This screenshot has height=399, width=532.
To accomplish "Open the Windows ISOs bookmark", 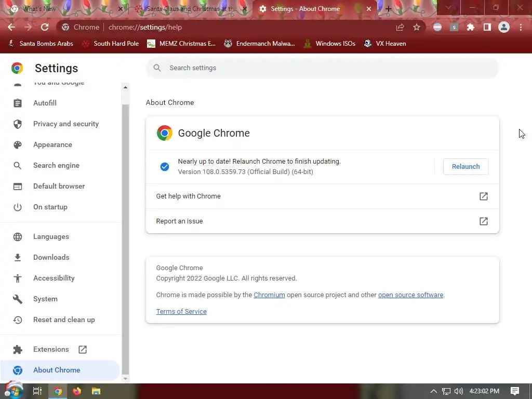I will (x=329, y=44).
